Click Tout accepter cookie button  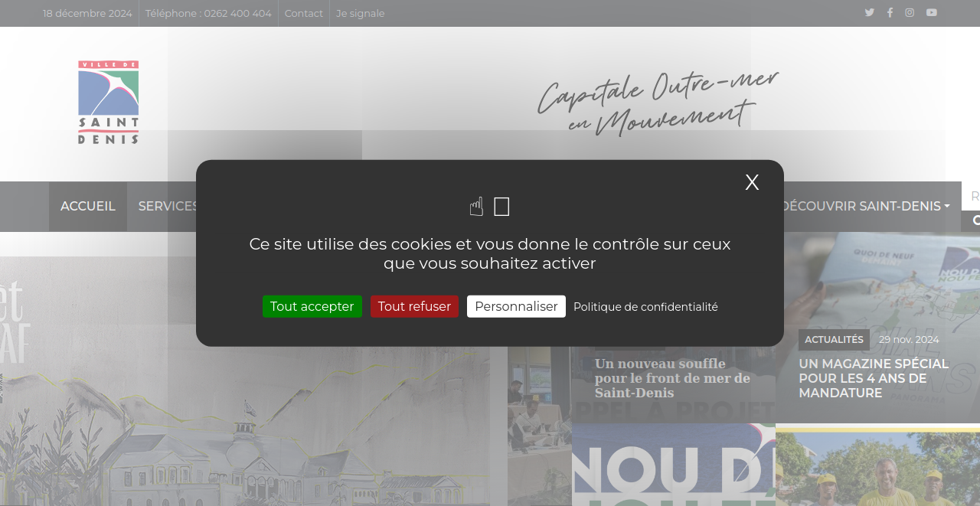click(312, 306)
